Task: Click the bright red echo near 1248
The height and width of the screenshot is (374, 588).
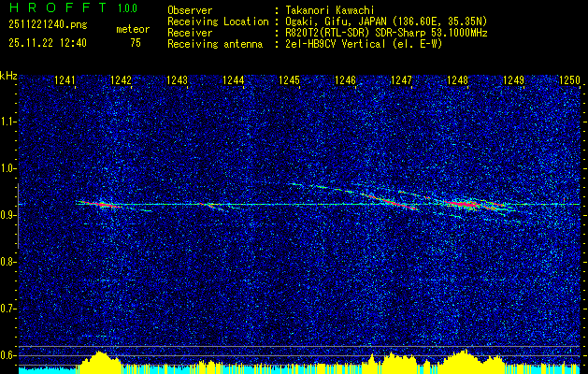Action: (x=463, y=204)
